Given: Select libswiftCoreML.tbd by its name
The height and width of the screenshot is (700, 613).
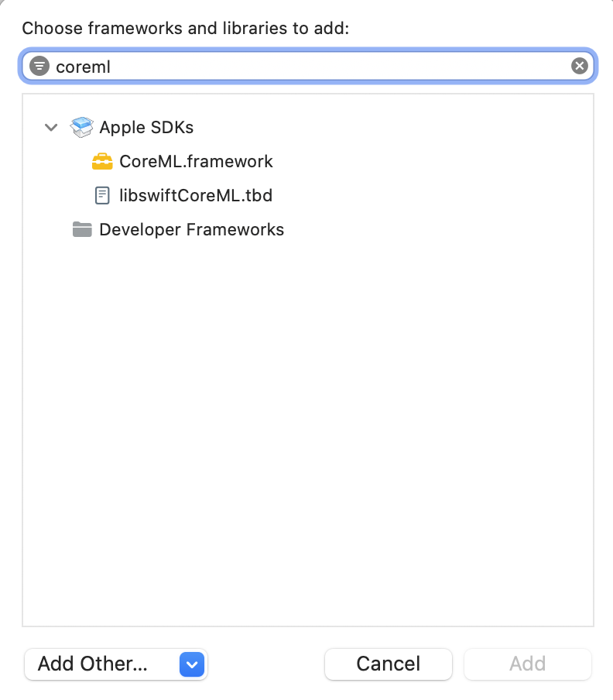Looking at the screenshot, I should click(x=196, y=195).
